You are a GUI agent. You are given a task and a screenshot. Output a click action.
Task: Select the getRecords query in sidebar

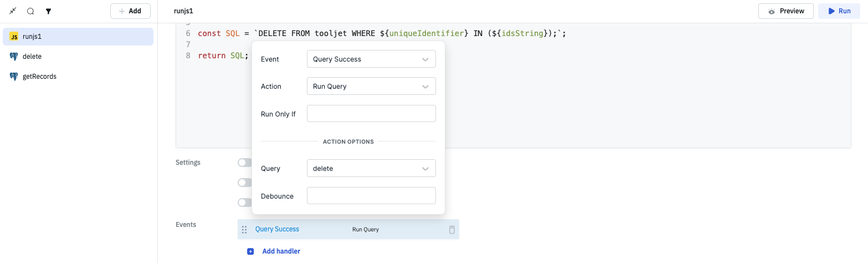[x=40, y=77]
